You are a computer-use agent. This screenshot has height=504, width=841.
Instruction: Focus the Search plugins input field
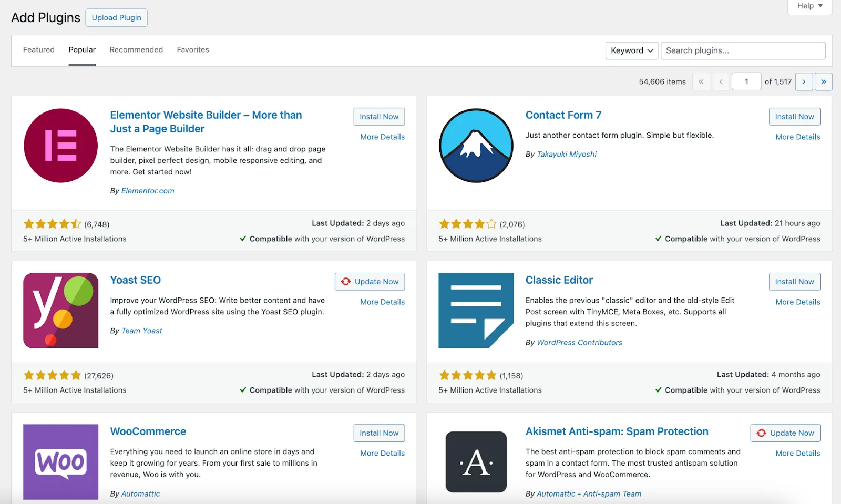(743, 50)
